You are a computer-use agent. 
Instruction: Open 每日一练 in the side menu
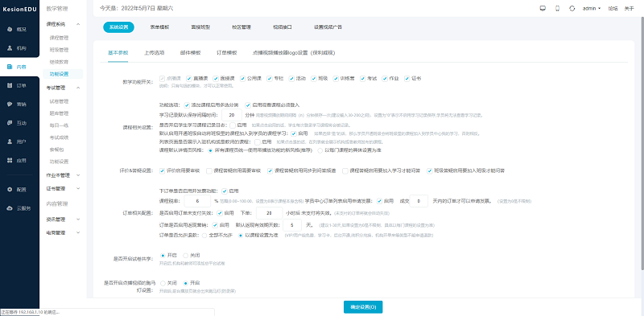[59, 125]
